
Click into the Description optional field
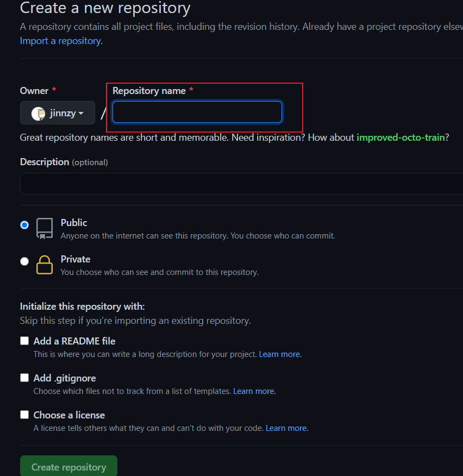pos(239,184)
